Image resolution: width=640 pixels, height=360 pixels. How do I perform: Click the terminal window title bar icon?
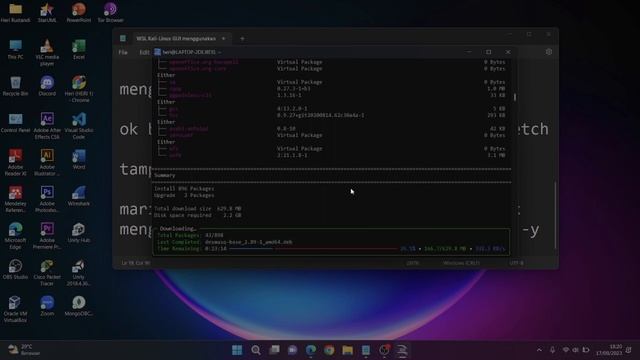[x=158, y=52]
